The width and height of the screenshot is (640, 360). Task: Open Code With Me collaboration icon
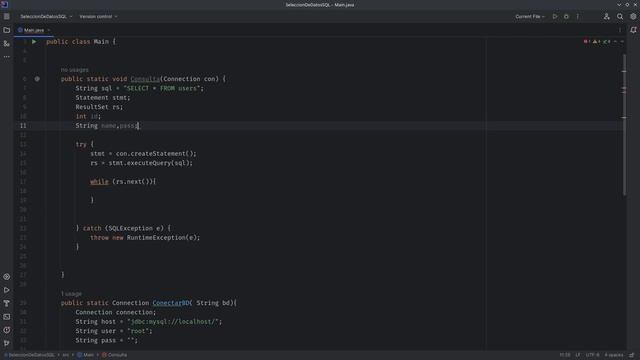tap(607, 17)
